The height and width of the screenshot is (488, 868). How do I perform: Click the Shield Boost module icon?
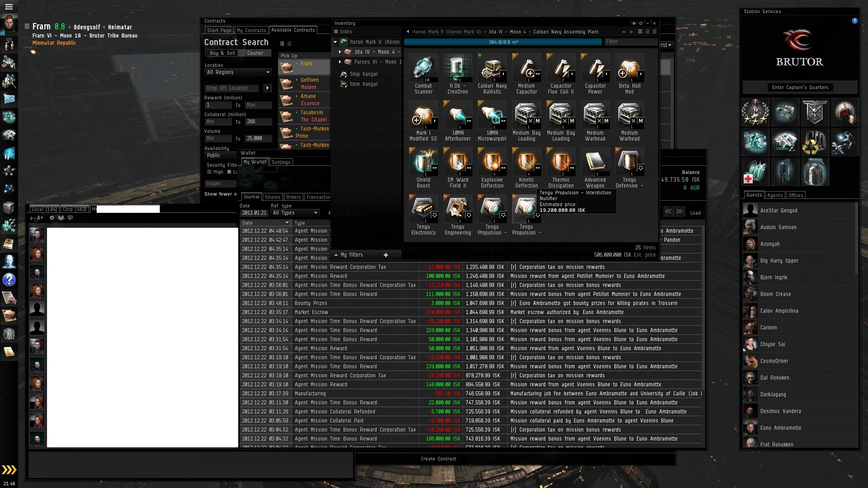pyautogui.click(x=423, y=163)
